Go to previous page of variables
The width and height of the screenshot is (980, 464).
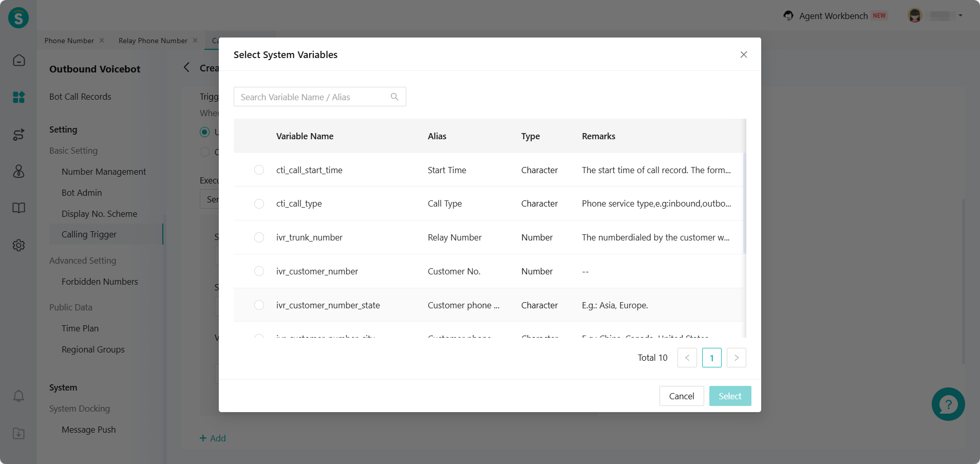tap(687, 358)
